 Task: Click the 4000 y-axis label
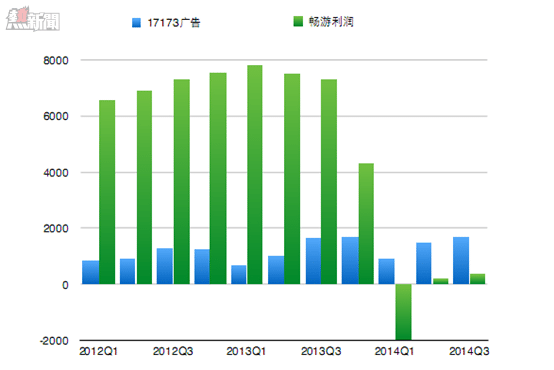[x=56, y=173]
